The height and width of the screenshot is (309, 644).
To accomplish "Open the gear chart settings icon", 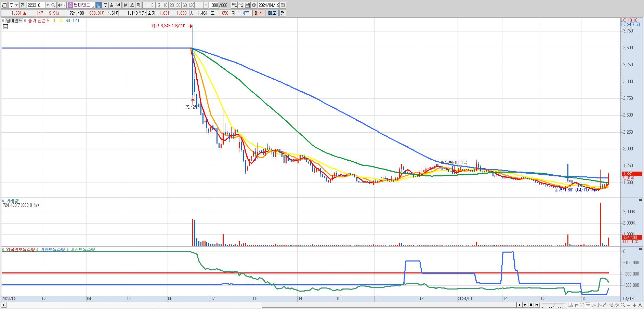I will click(x=254, y=5).
